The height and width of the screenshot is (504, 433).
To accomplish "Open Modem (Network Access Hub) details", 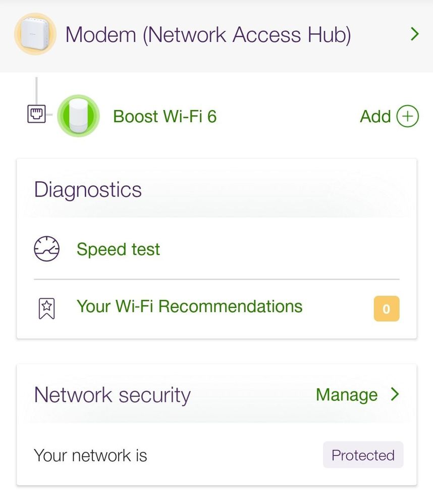I will [x=208, y=35].
